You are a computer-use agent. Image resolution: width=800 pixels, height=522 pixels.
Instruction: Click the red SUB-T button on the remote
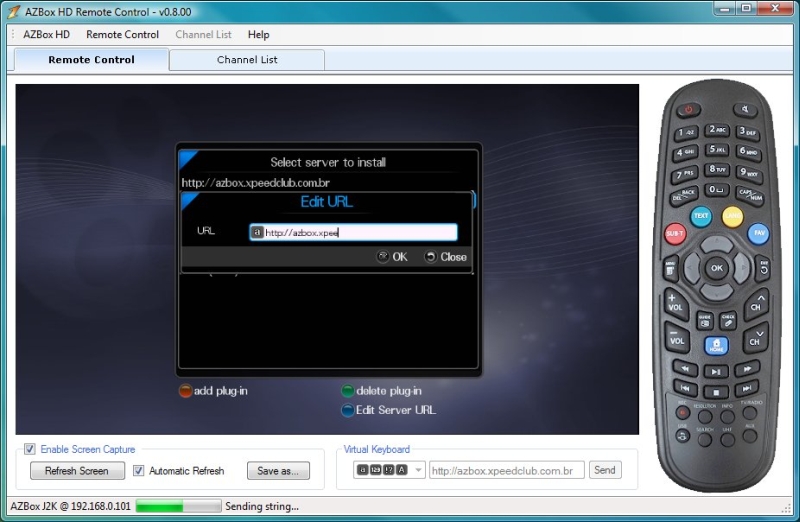point(675,234)
